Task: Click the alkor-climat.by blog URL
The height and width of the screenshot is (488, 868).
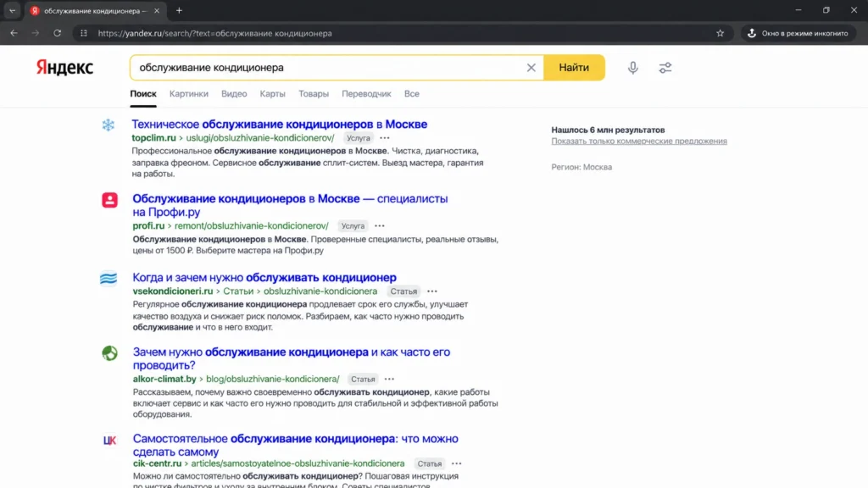Action: pyautogui.click(x=236, y=379)
